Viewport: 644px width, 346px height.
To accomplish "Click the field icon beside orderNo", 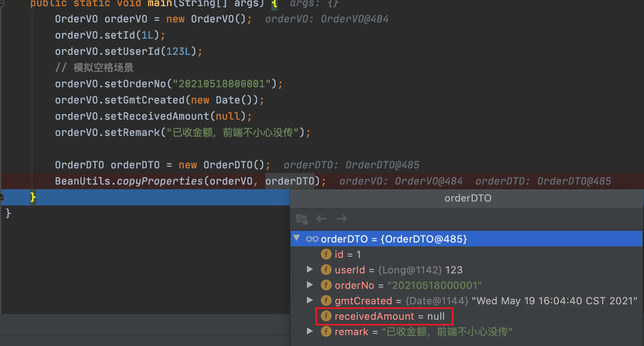I will (x=326, y=285).
